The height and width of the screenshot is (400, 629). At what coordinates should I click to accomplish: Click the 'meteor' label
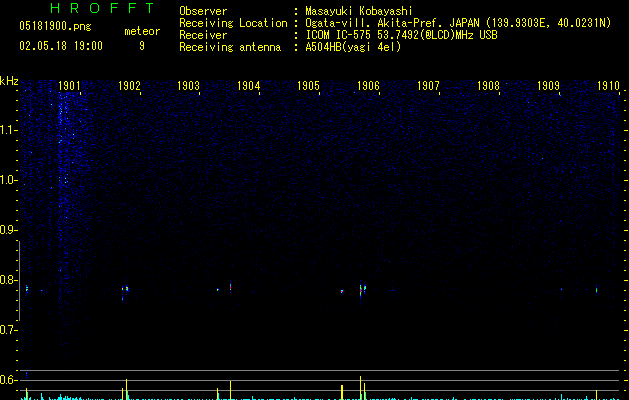point(142,31)
